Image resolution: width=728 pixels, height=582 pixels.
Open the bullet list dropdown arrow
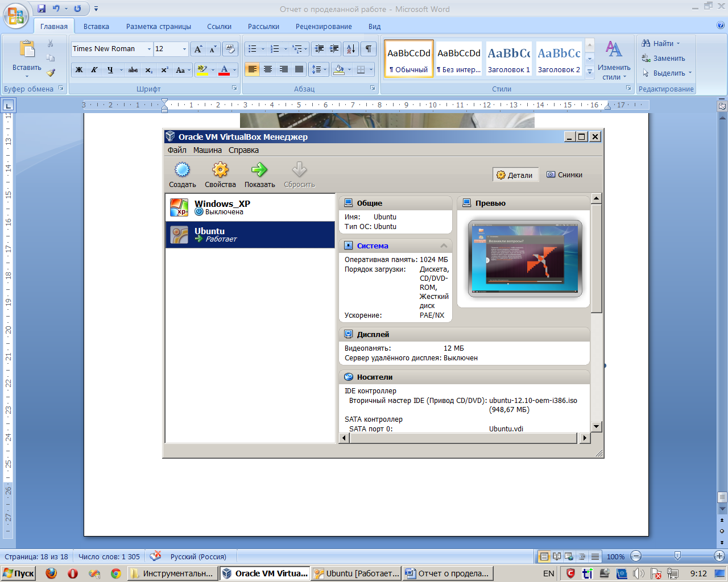(x=263, y=49)
